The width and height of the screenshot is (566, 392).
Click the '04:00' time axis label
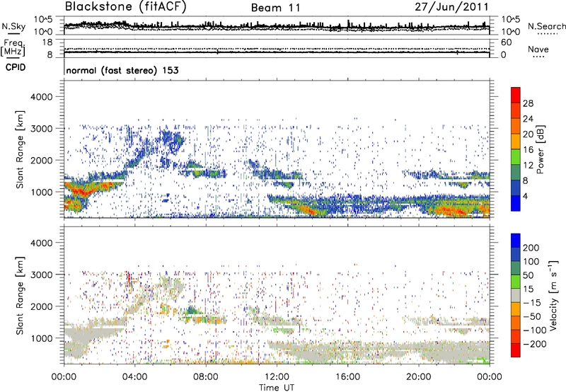pyautogui.click(x=134, y=377)
